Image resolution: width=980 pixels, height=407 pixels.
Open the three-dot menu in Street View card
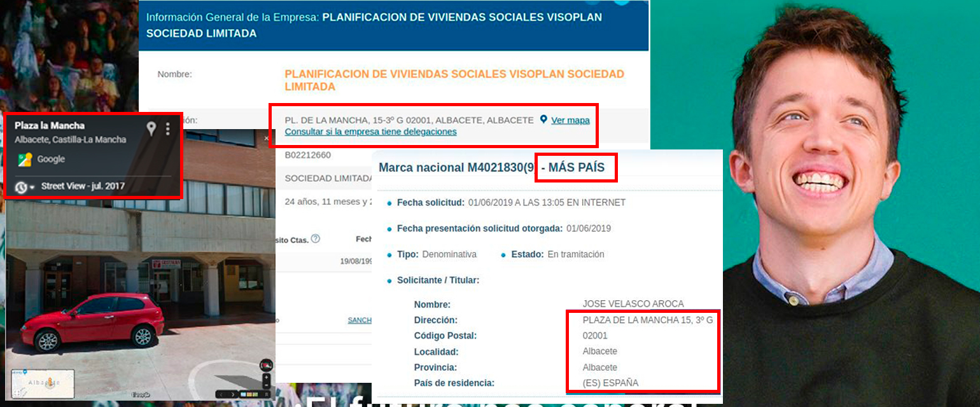click(167, 129)
